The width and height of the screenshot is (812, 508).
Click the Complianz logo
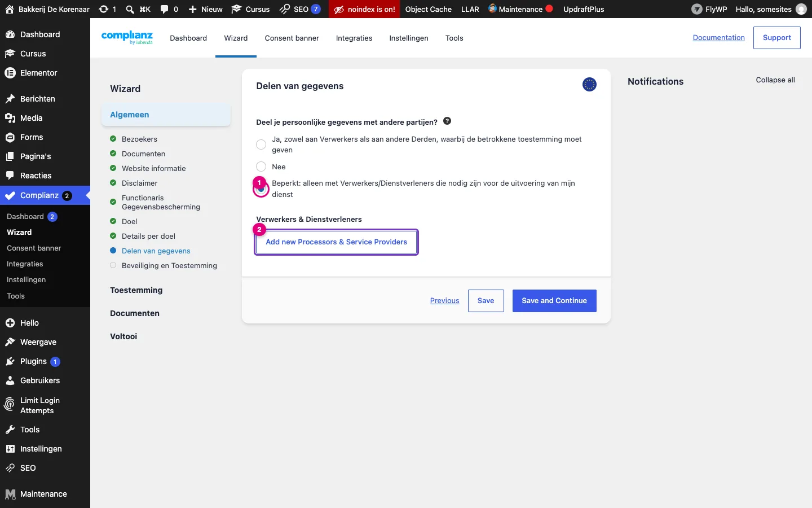(x=127, y=38)
